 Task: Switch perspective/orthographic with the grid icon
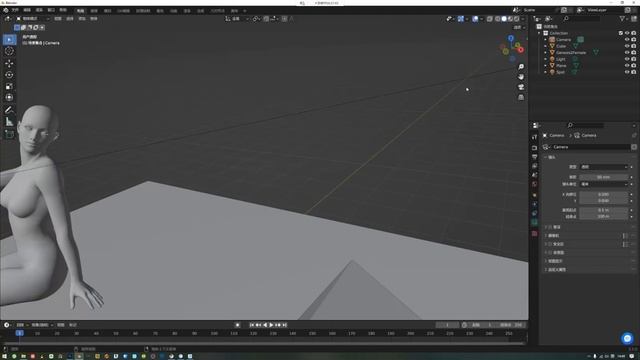[521, 97]
